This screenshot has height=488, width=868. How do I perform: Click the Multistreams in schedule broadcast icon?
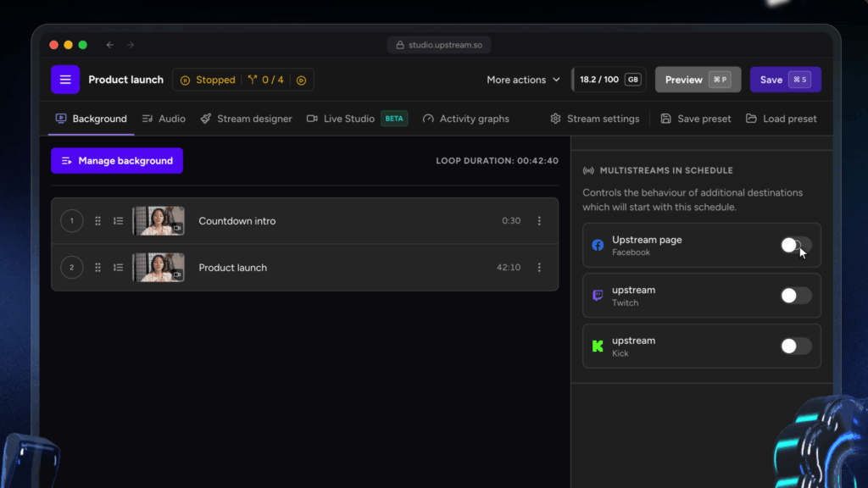click(x=588, y=170)
